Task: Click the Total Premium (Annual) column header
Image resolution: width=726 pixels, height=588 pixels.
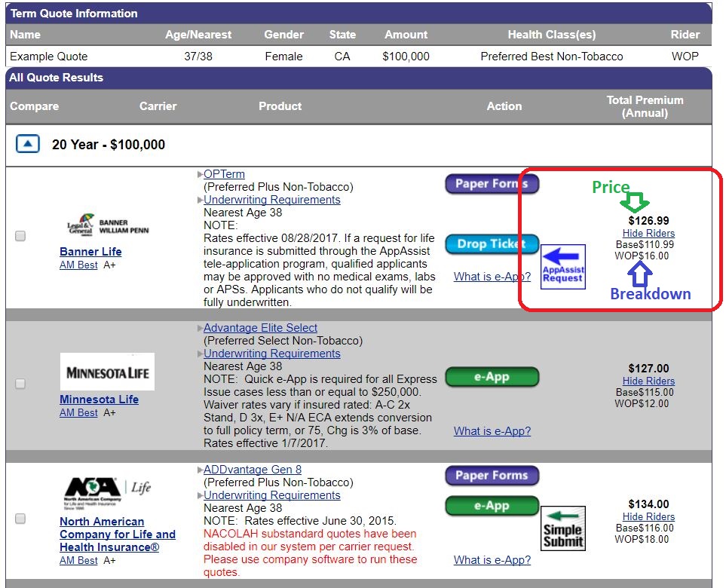Action: click(645, 106)
